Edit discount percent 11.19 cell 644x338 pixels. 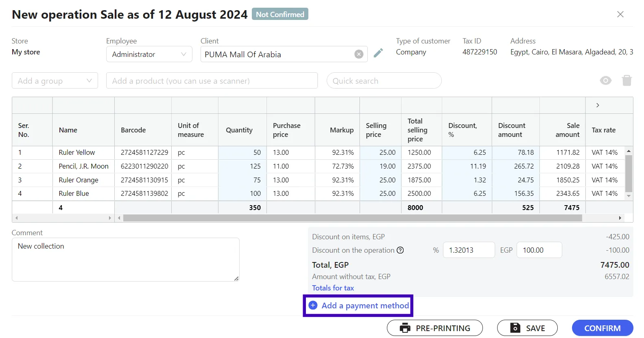(x=467, y=166)
